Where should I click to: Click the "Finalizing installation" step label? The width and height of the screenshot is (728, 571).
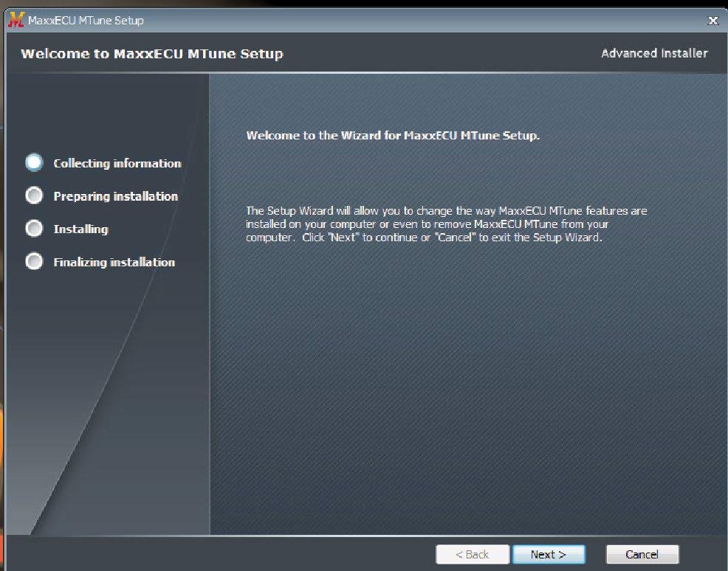tap(114, 262)
